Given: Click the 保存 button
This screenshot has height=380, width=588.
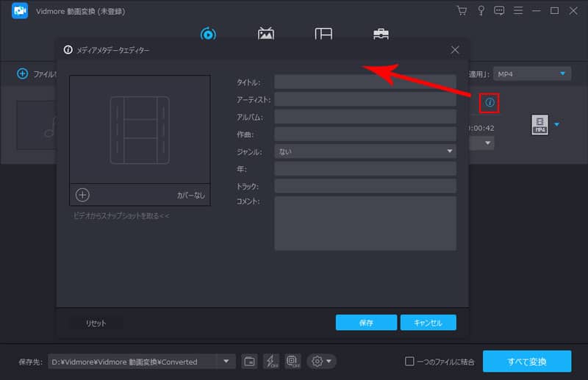Looking at the screenshot, I should coord(366,323).
